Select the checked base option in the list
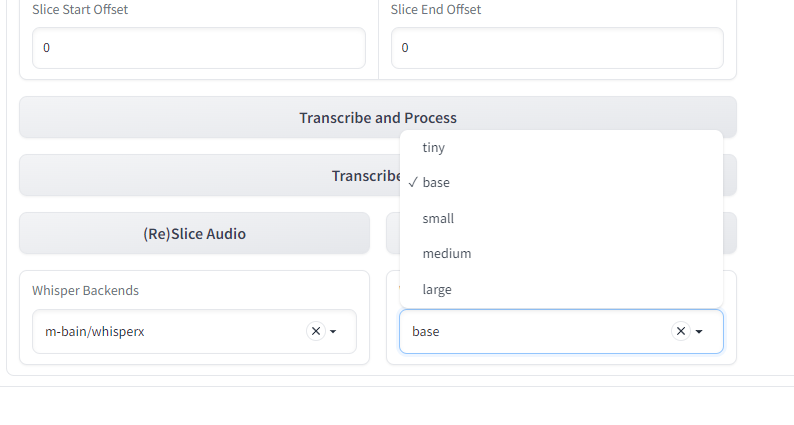The height and width of the screenshot is (425, 794). [x=561, y=182]
